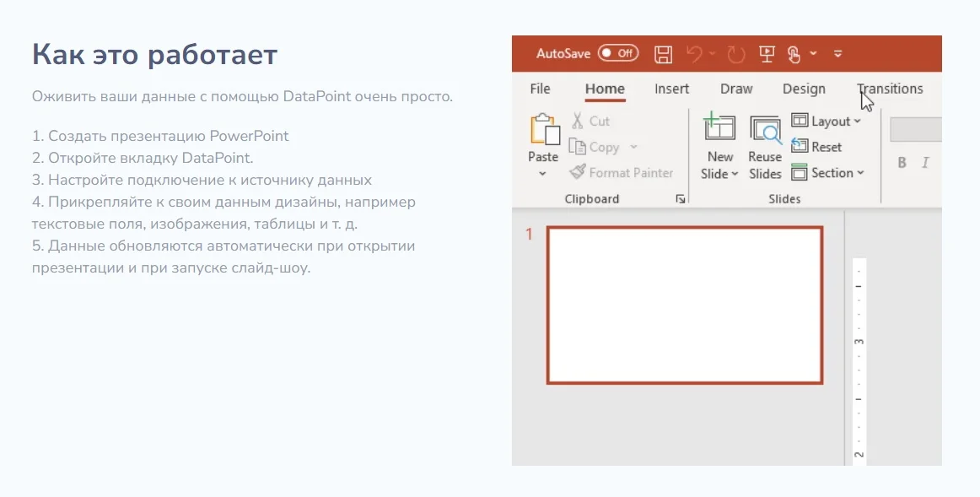Click the Undo arrow icon
This screenshot has height=497, width=980.
[x=694, y=54]
